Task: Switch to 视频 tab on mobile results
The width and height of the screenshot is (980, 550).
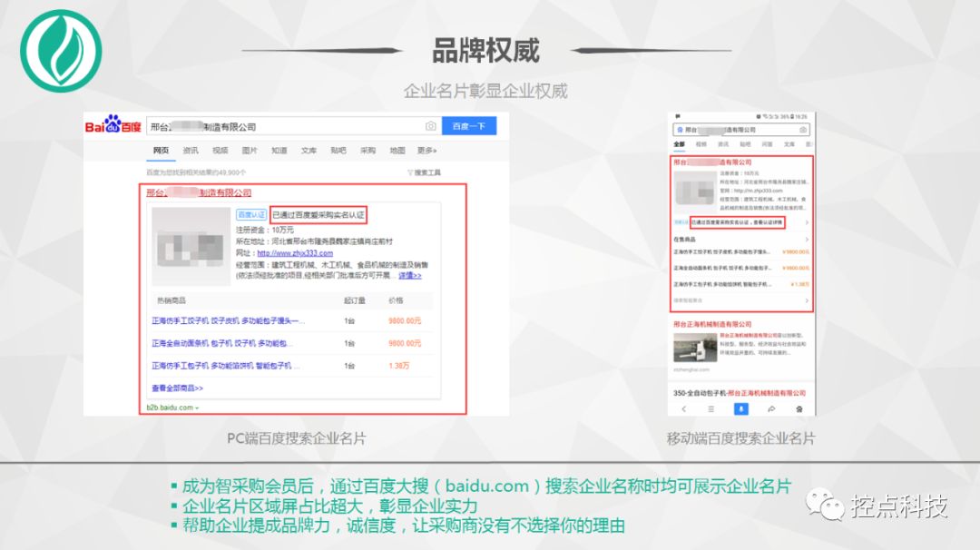Action: pos(701,144)
